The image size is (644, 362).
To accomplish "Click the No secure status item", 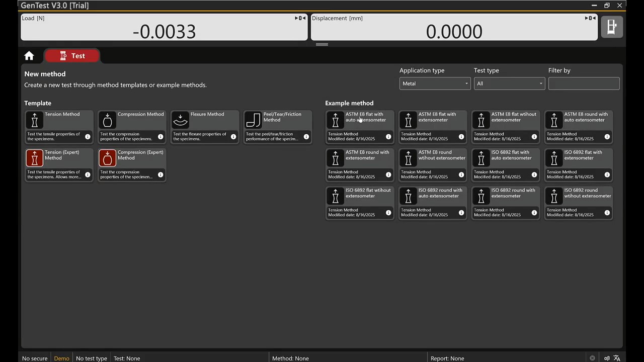I will click(35, 358).
